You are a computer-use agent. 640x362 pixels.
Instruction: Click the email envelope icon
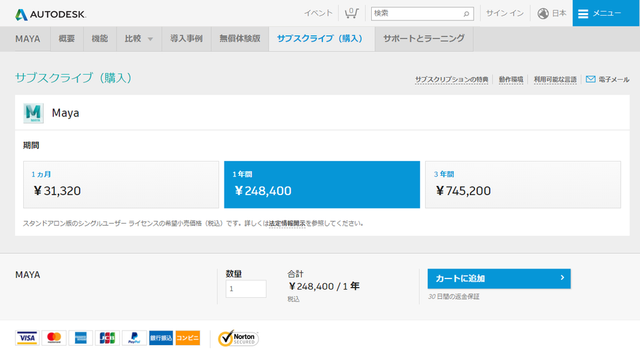point(590,79)
